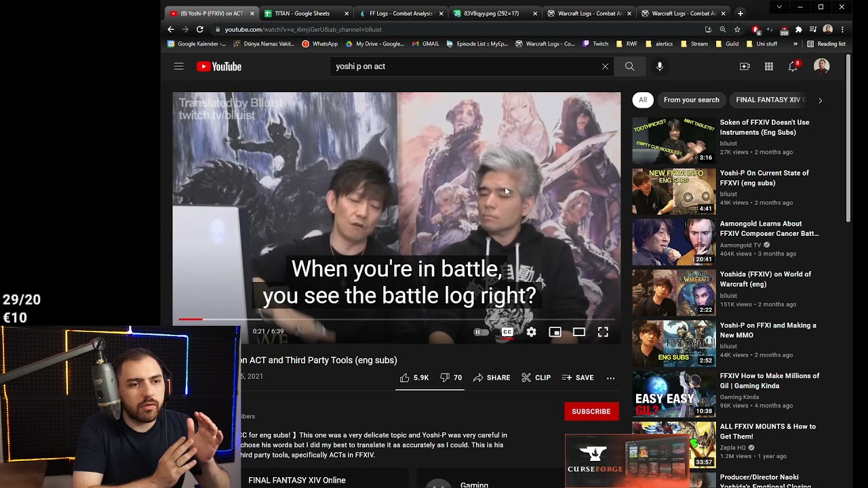Click the SUBSCRIBE button
Viewport: 868px width, 488px height.
591,411
